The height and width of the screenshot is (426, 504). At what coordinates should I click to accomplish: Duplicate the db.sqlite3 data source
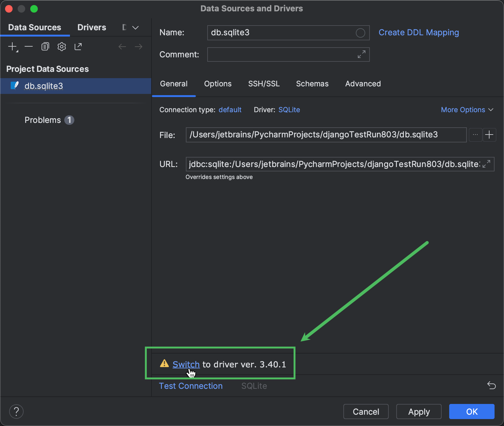45,46
